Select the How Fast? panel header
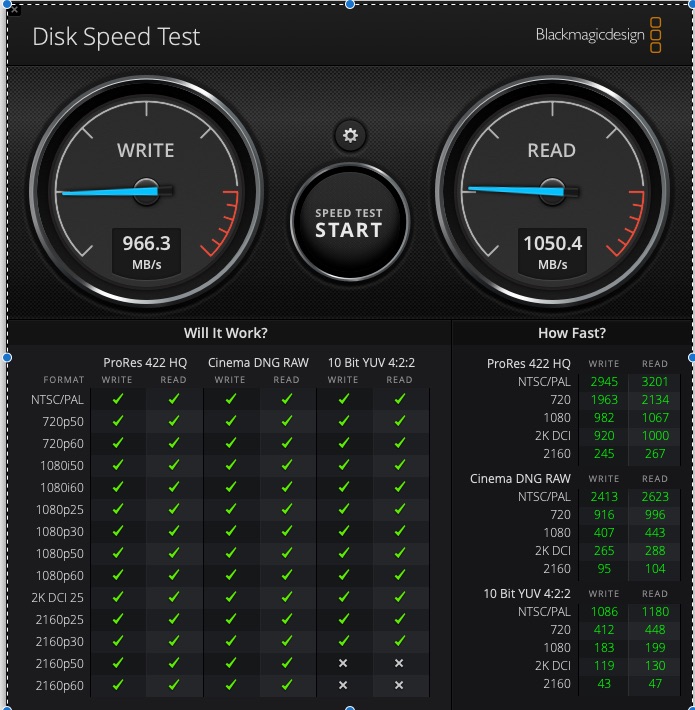Image resolution: width=695 pixels, height=710 pixels. pos(571,333)
